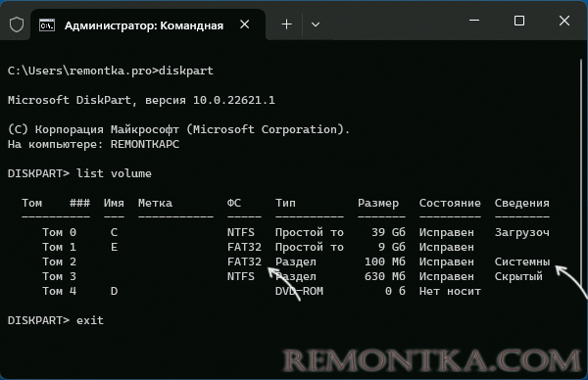
Task: Click 'Том 2' in volume list
Action: click(x=59, y=261)
